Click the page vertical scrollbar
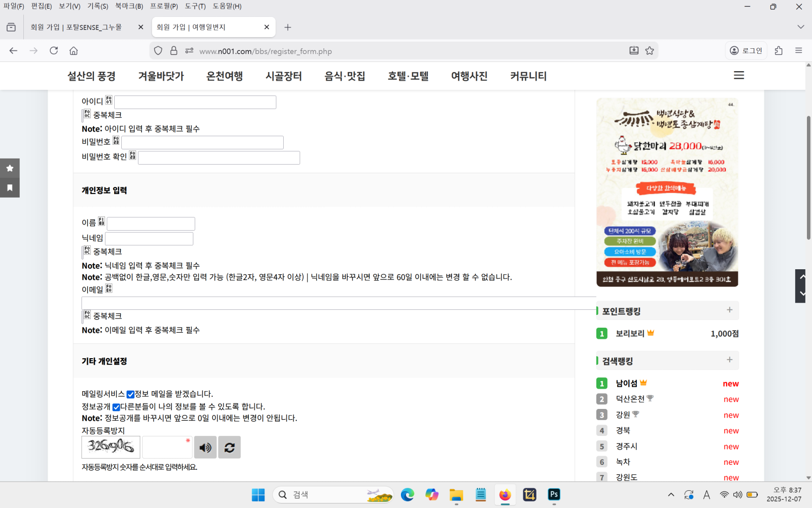 tap(808, 178)
